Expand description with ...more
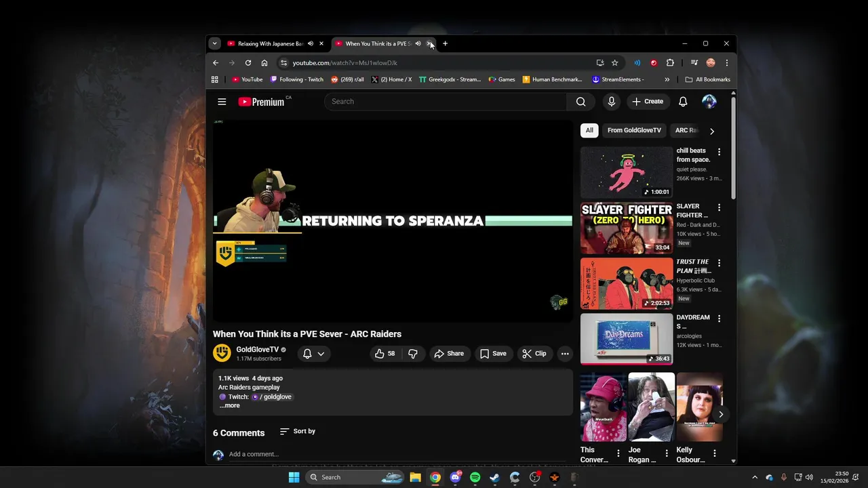868x488 pixels. [x=229, y=405]
